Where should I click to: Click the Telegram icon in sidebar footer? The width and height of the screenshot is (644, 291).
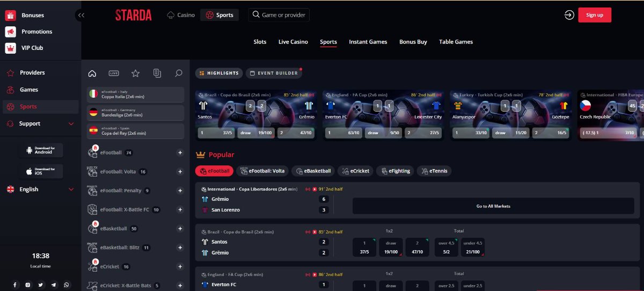click(x=53, y=285)
